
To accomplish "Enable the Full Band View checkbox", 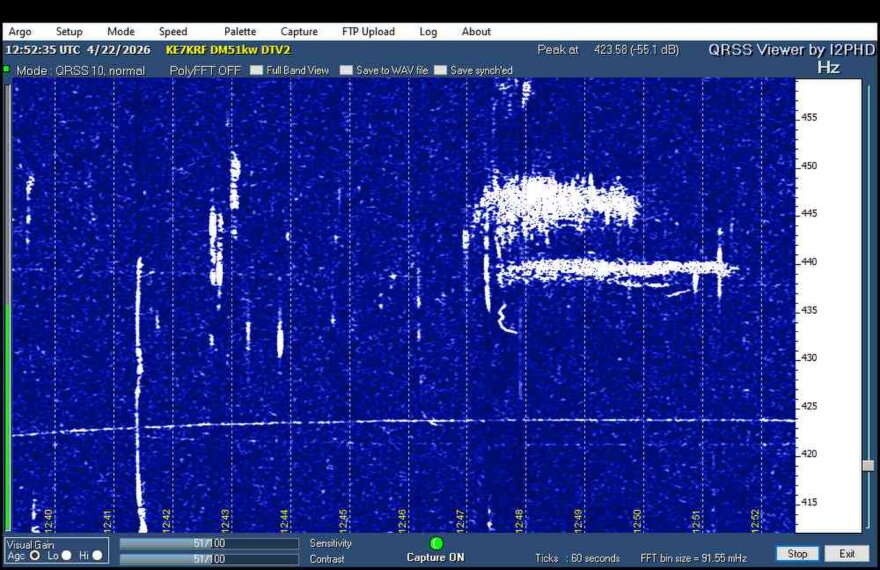I will click(x=256, y=71).
